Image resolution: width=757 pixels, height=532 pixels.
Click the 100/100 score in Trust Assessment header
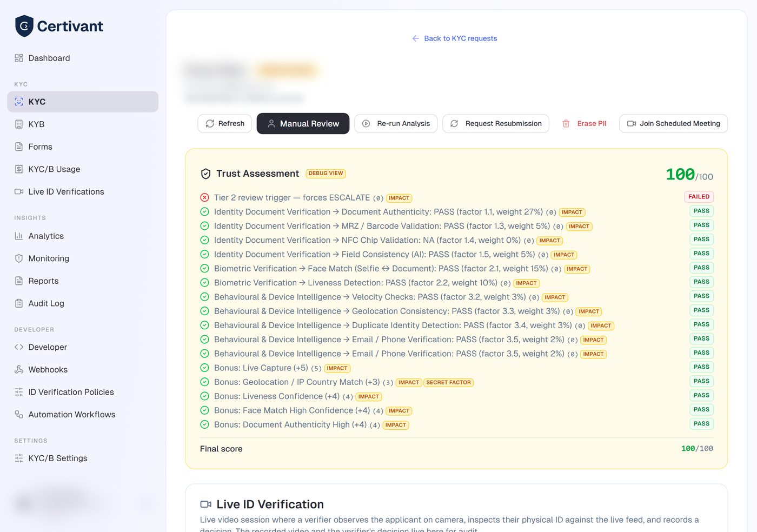tap(689, 175)
